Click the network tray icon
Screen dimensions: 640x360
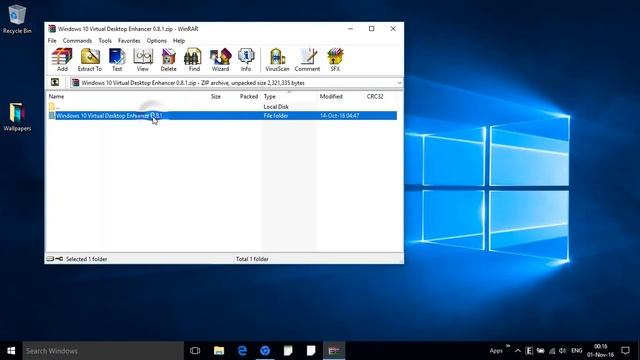point(552,351)
